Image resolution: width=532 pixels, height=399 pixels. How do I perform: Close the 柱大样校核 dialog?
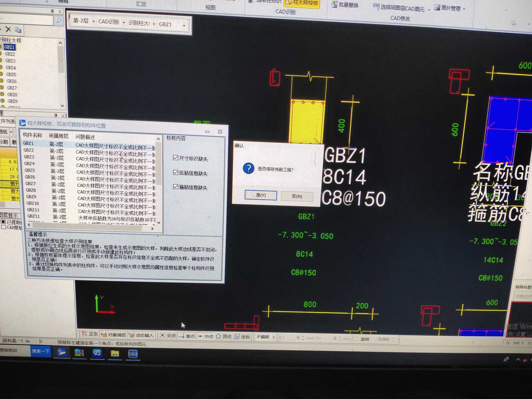(x=220, y=132)
